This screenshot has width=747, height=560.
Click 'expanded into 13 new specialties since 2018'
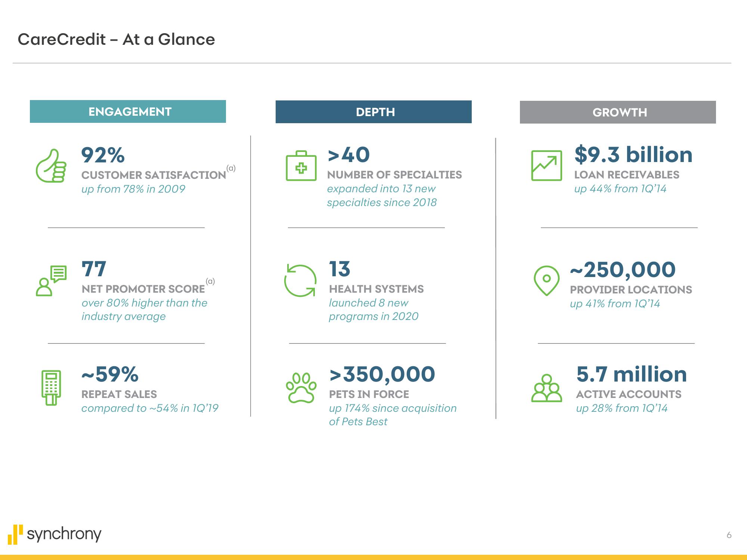click(x=382, y=196)
